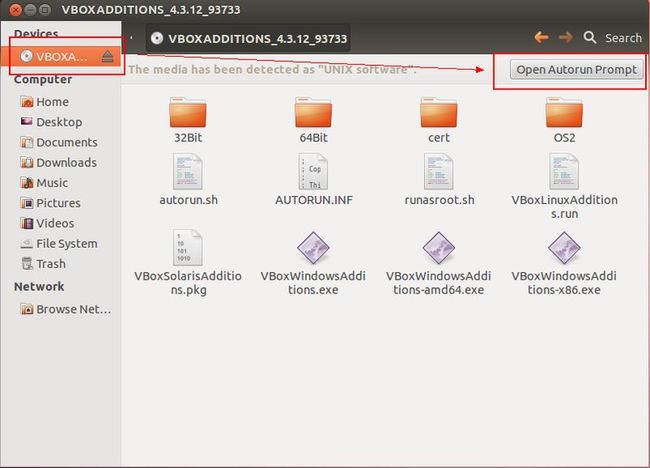Open Videos in the sidebar
This screenshot has width=650, height=468.
click(61, 223)
